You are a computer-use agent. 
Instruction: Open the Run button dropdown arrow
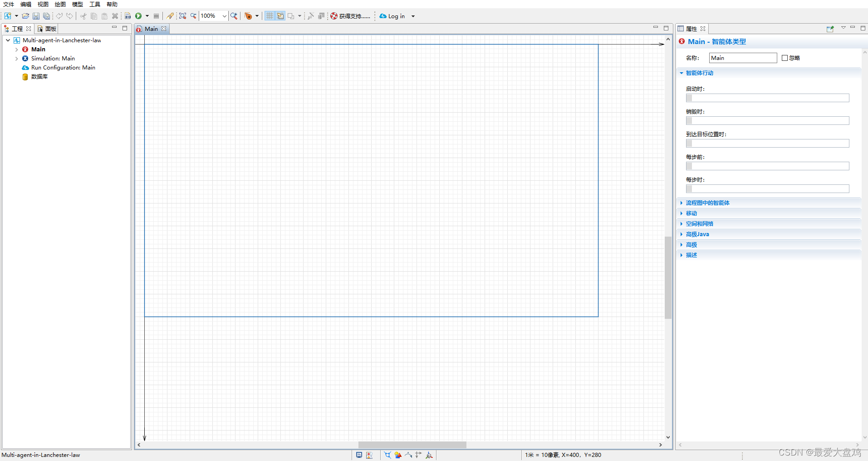click(147, 16)
